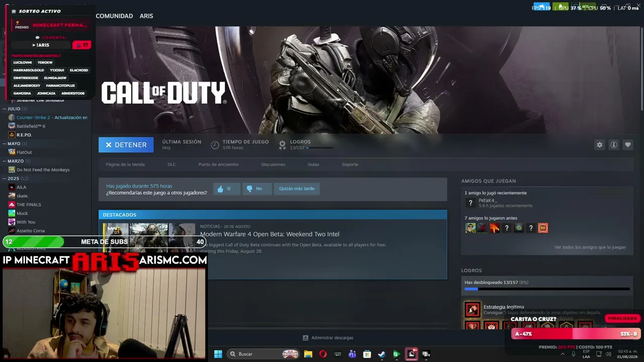Open the Windows Start menu

[218, 354]
